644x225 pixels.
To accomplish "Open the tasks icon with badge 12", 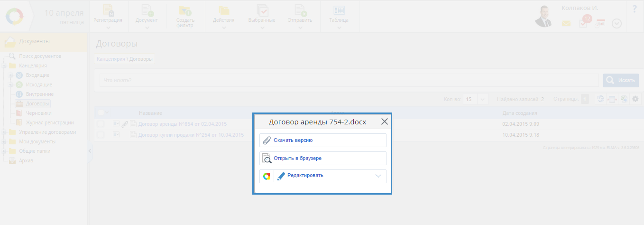I will [584, 22].
